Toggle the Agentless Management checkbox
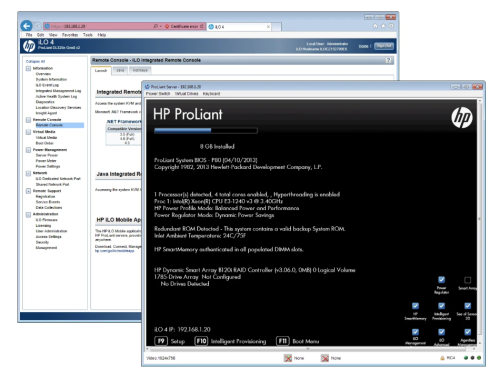The height and width of the screenshot is (378, 500). tap(467, 332)
